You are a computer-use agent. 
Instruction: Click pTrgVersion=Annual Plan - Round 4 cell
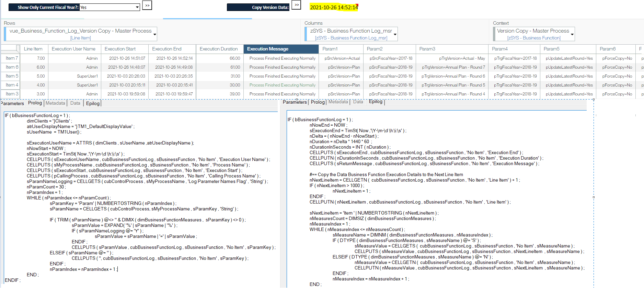point(452,94)
